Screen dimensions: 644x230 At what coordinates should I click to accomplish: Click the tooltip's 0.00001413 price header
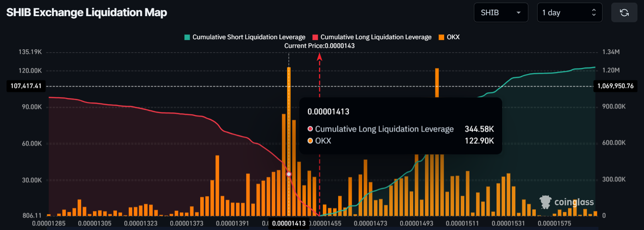coord(328,112)
